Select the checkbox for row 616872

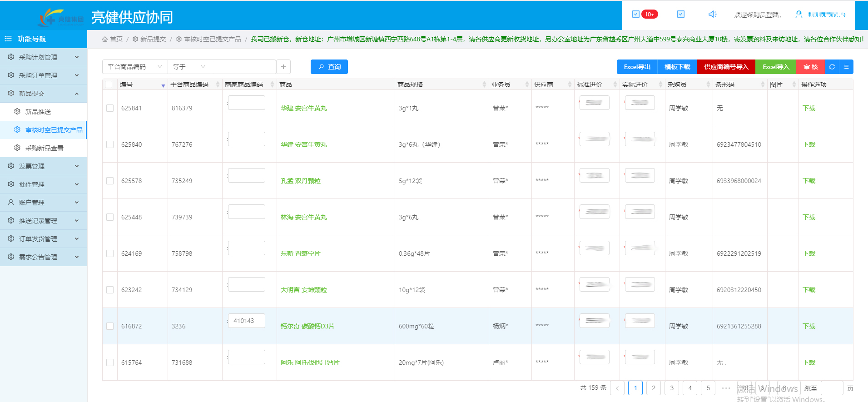[x=110, y=326]
